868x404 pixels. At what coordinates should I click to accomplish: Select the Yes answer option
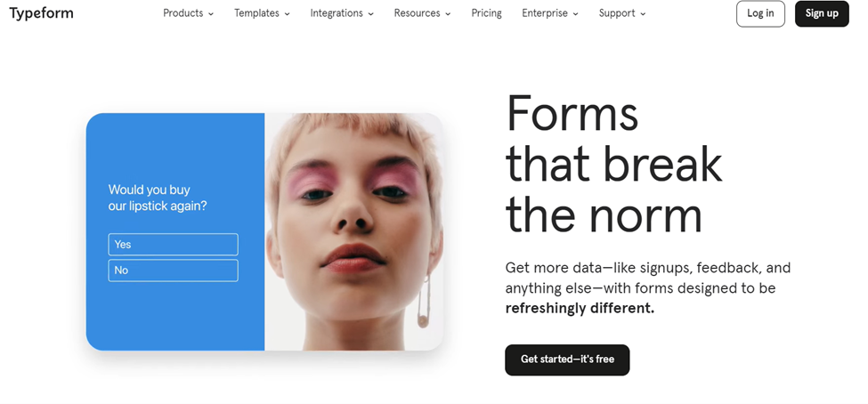pyautogui.click(x=174, y=244)
